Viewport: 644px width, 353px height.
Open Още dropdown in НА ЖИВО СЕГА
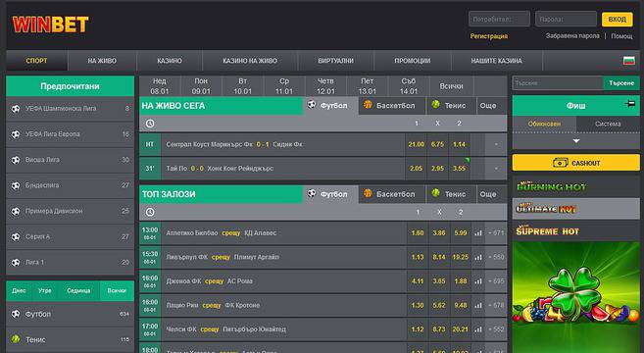tap(488, 106)
